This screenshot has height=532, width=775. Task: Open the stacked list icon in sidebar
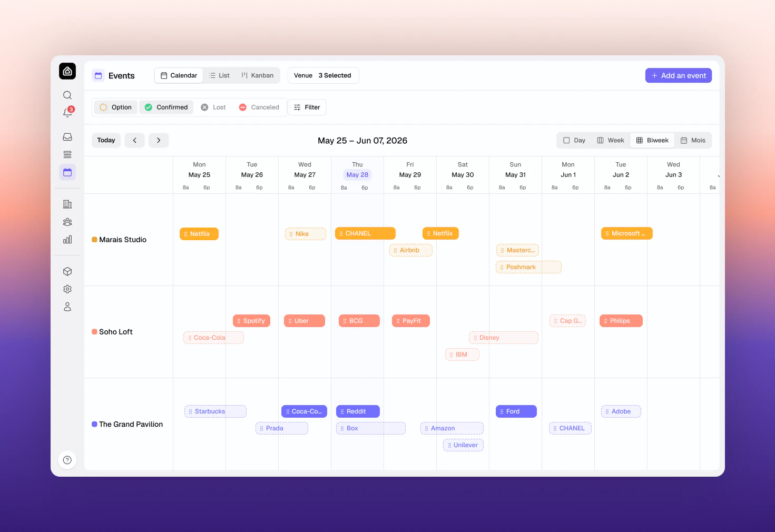[67, 154]
